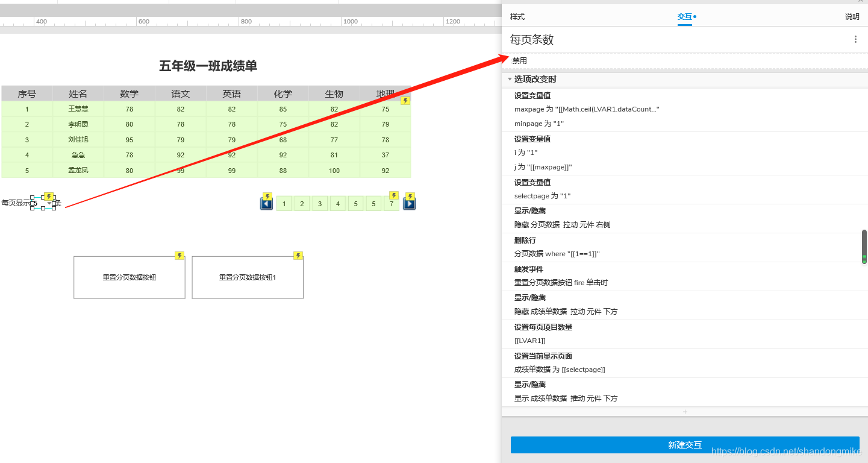Click page number 4 box
Viewport: 868px width, 463px height.
[x=338, y=204]
